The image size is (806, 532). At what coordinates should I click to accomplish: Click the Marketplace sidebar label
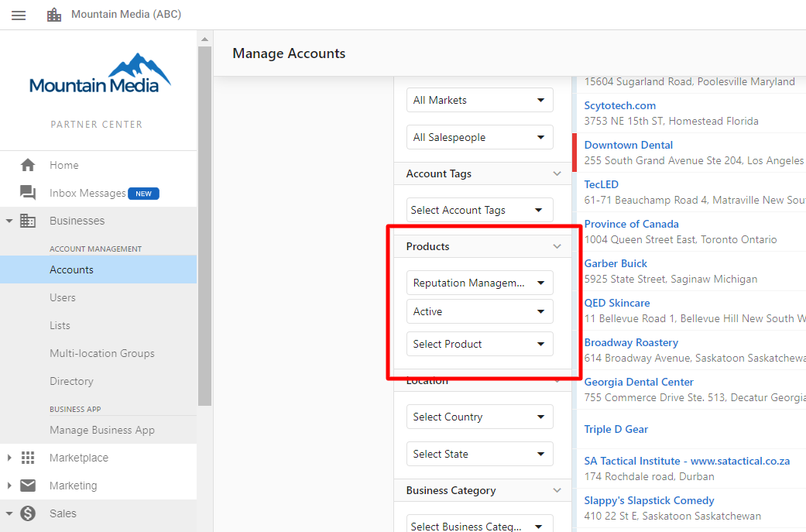(79, 458)
